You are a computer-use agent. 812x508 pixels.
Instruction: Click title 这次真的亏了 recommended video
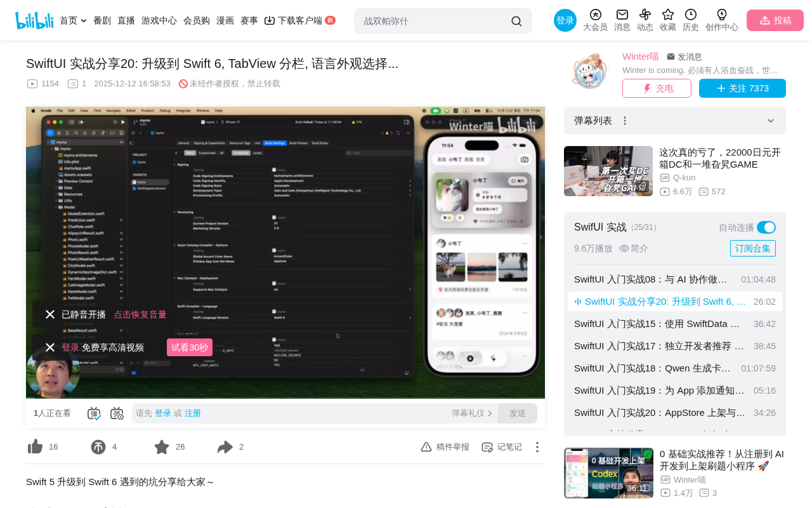[x=720, y=158]
